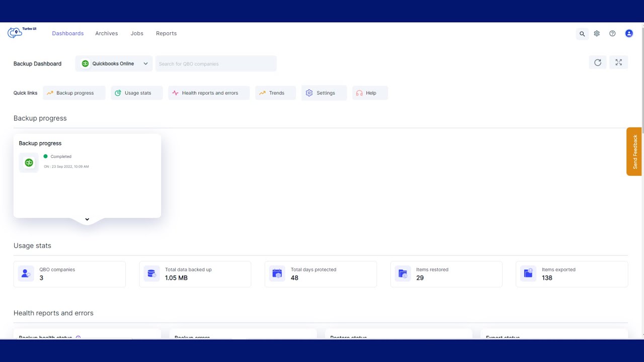The image size is (644, 362).
Task: Click info icon beside Backup health status
Action: 78,338
